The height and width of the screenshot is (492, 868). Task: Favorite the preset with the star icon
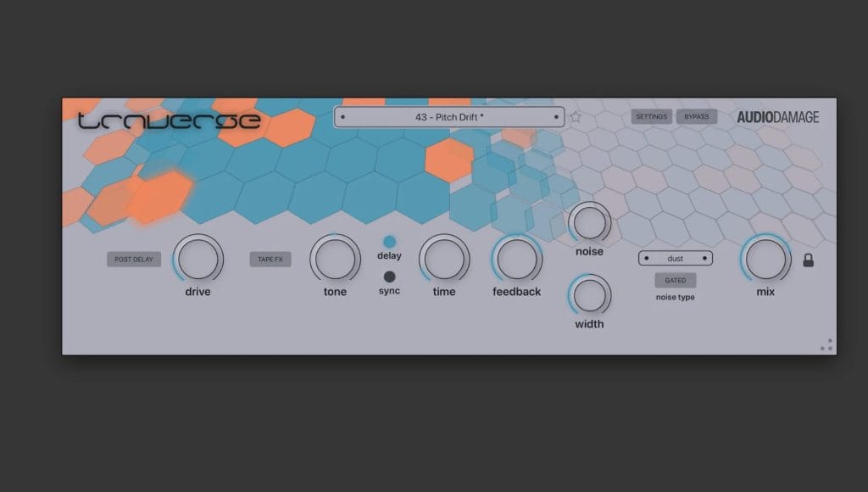pos(576,117)
